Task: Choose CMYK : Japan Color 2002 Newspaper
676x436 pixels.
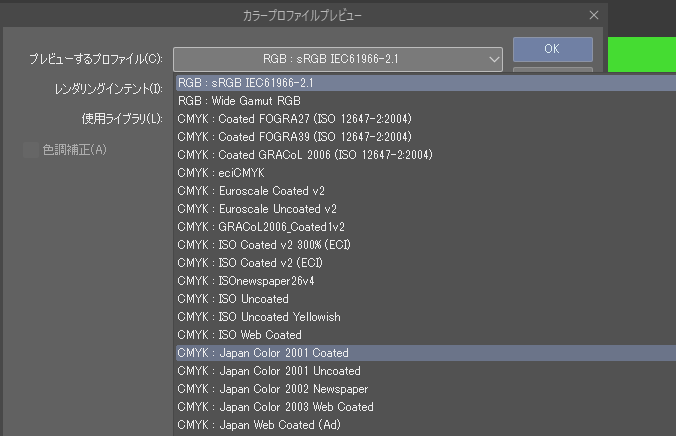Action: tap(272, 389)
